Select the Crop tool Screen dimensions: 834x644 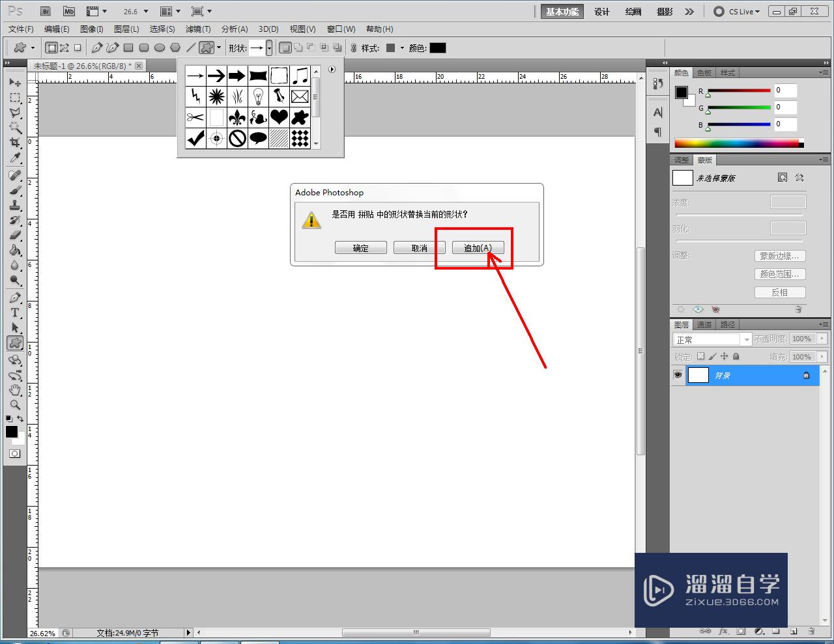pyautogui.click(x=14, y=143)
